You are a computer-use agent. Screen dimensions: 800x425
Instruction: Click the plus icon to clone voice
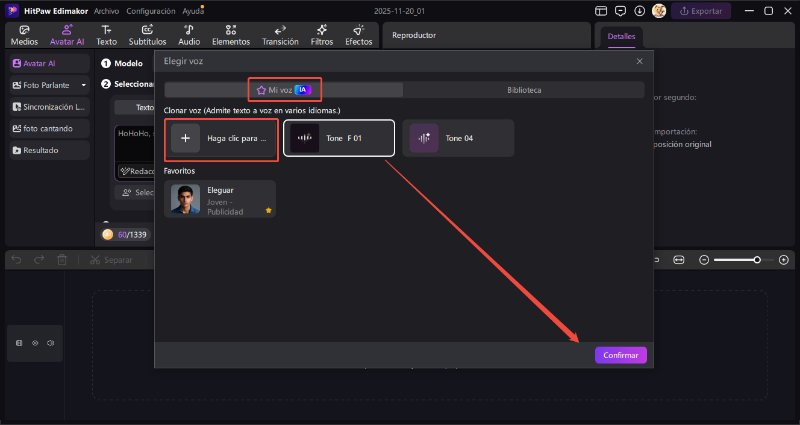pos(186,138)
